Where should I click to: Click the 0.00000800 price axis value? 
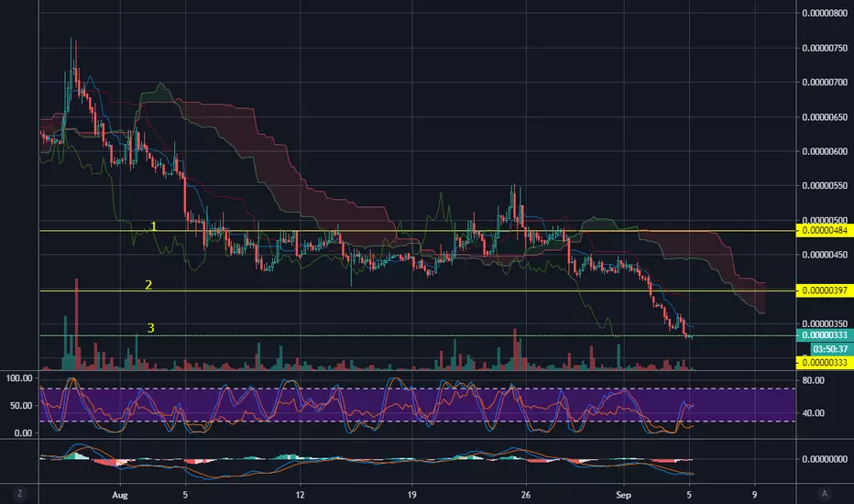[x=825, y=13]
